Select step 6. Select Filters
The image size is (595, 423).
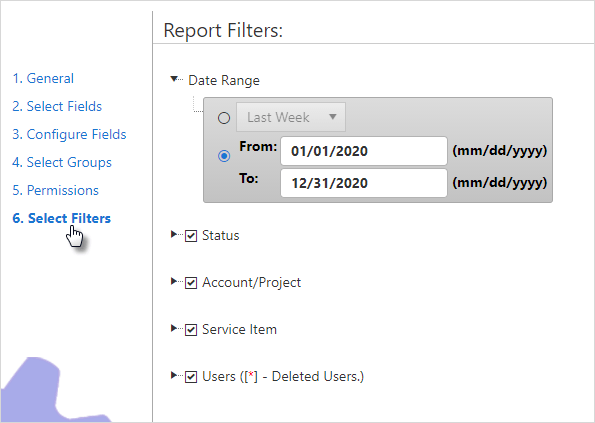61,219
